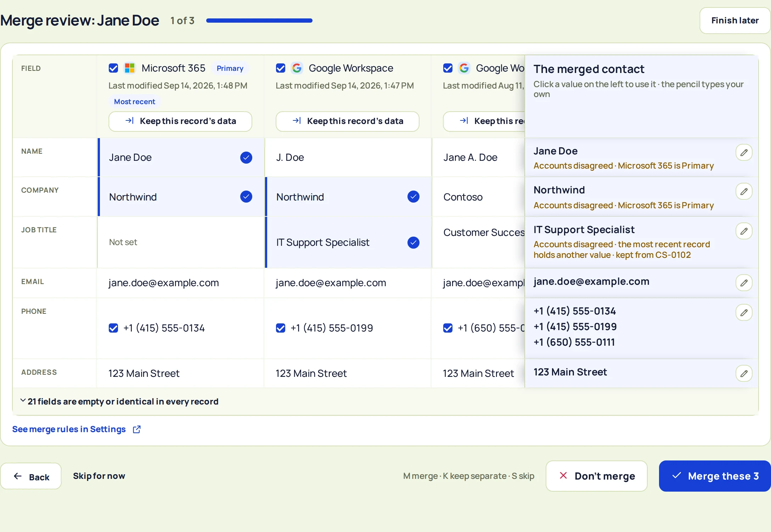
Task: Click pencil icon for merged address
Action: coord(744,374)
